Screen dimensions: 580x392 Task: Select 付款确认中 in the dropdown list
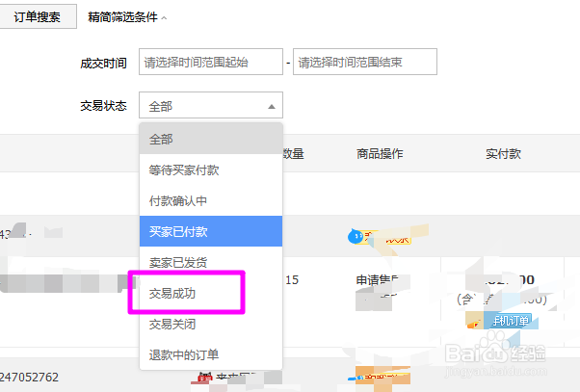[178, 200]
